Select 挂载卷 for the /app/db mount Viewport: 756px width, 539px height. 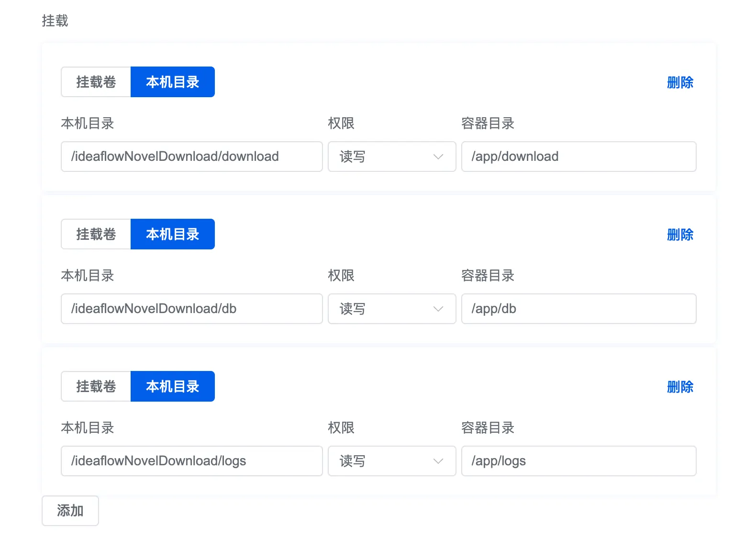click(x=96, y=234)
